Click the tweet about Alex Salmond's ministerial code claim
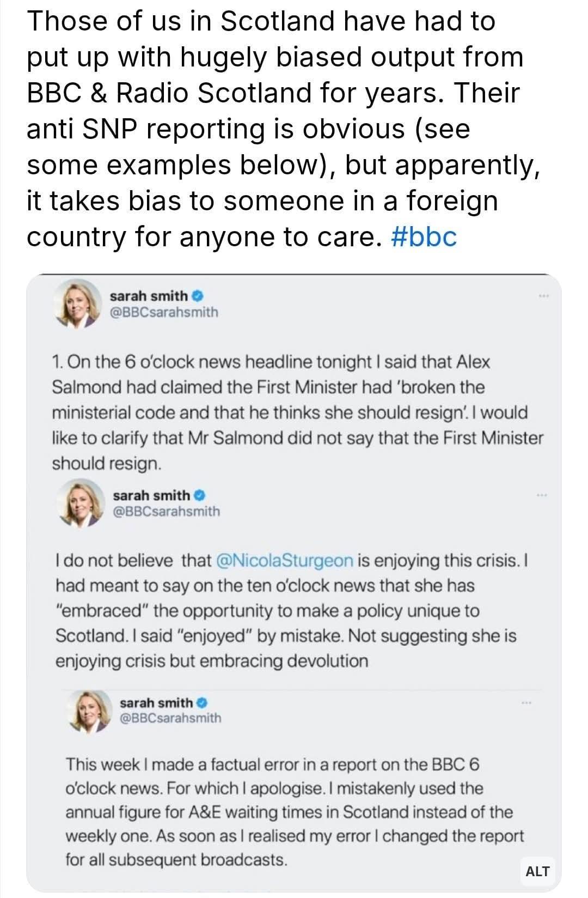The height and width of the screenshot is (898, 588). [x=297, y=412]
